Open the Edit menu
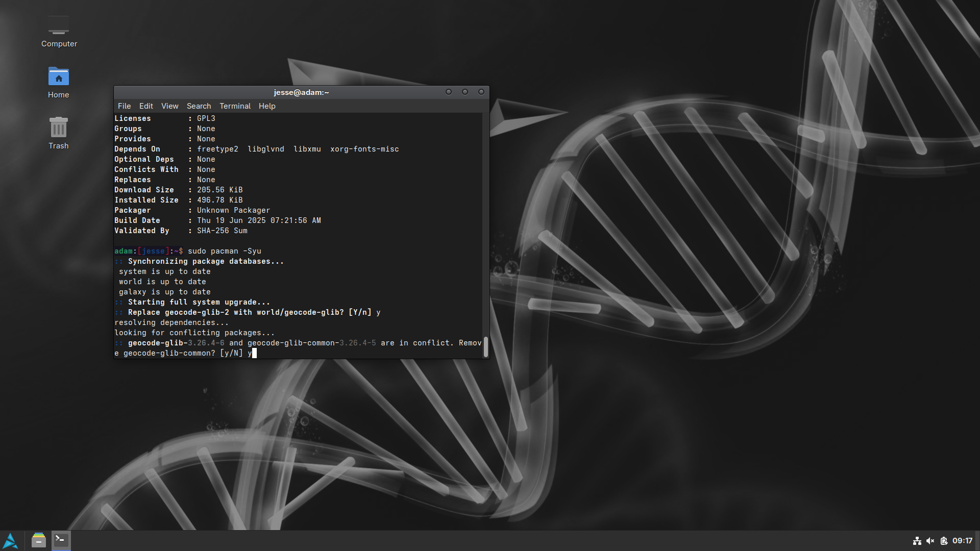980x551 pixels. click(x=146, y=106)
